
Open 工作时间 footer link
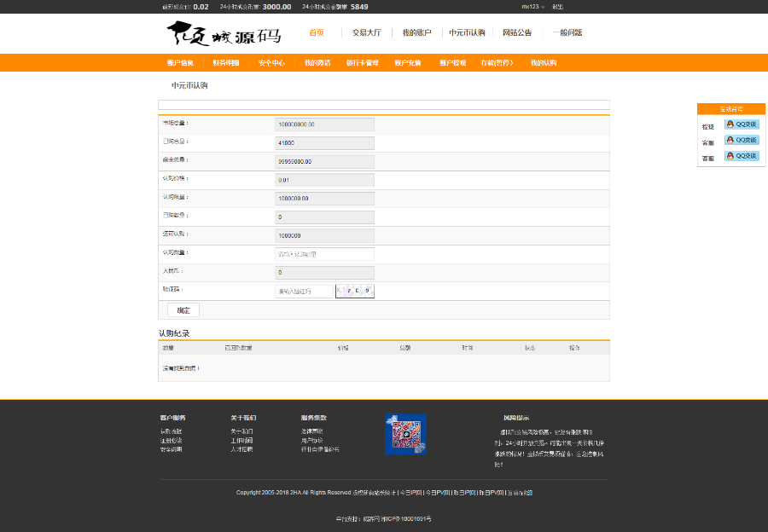click(x=241, y=441)
